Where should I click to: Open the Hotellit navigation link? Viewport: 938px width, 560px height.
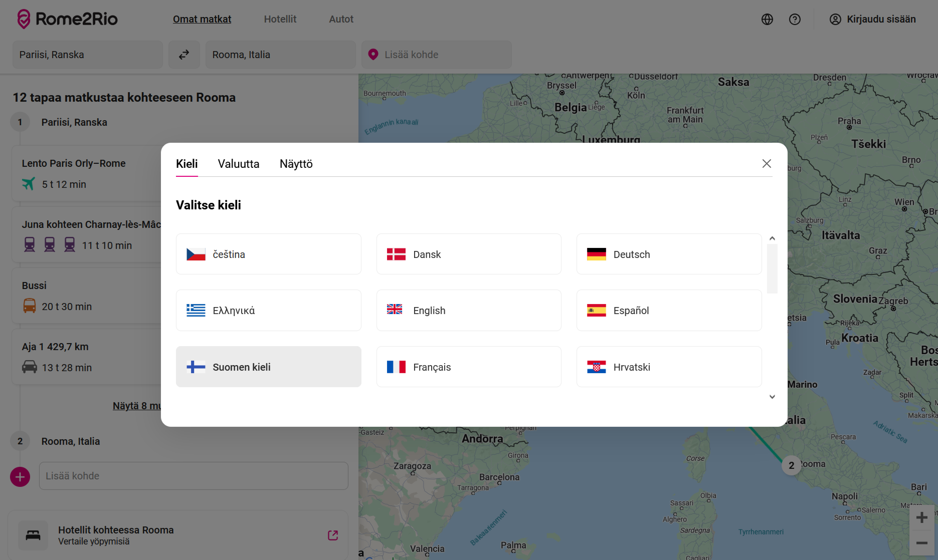pos(280,19)
